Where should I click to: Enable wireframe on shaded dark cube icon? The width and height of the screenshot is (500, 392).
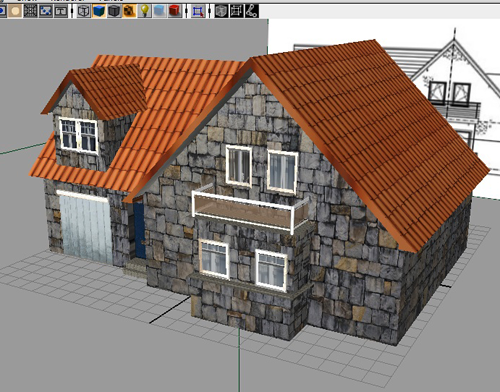pyautogui.click(x=114, y=11)
